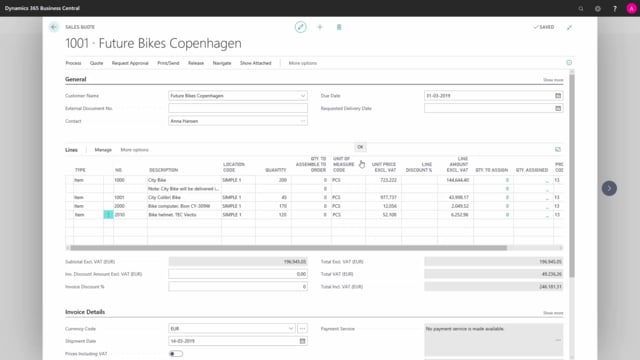
Task: Click Dynamics 365 Business Central title
Action: pos(42,8)
